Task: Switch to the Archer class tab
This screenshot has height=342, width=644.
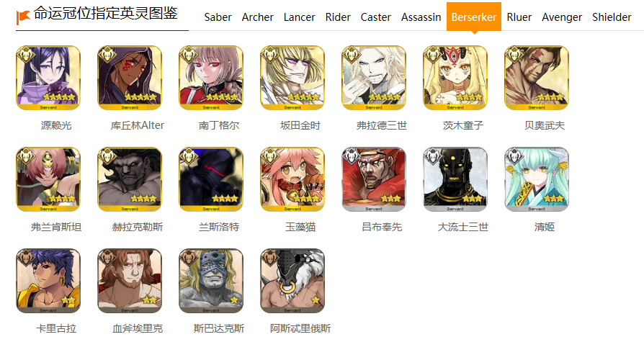Action: (257, 17)
